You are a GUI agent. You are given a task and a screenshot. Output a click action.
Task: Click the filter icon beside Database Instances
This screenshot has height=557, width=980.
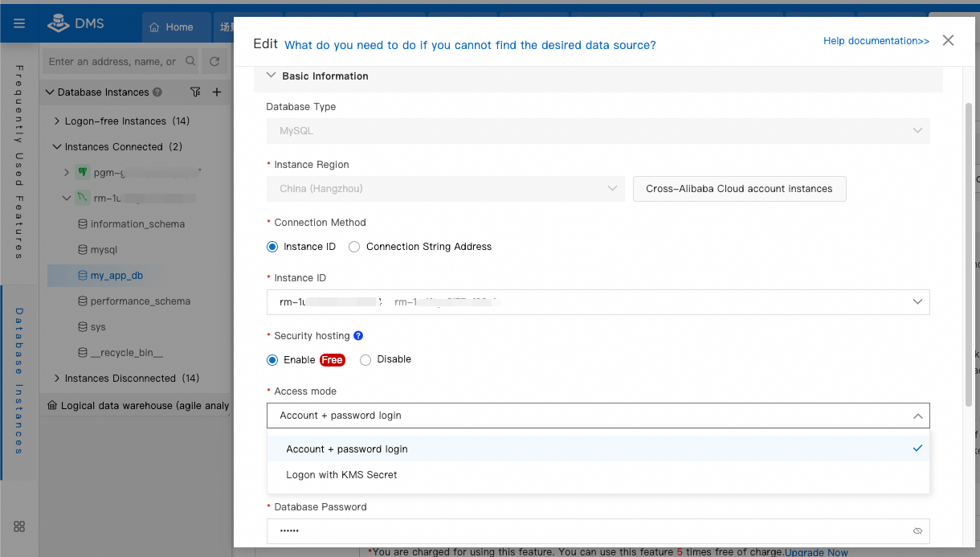point(195,92)
